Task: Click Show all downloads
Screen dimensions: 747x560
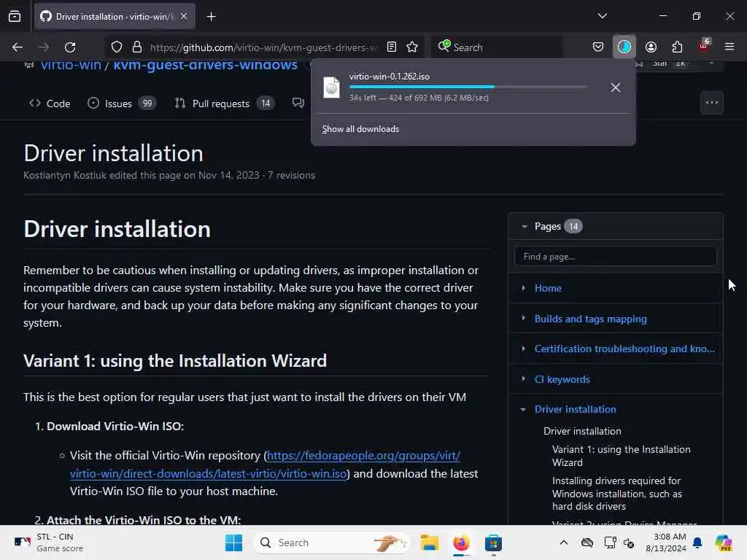Action: [360, 129]
